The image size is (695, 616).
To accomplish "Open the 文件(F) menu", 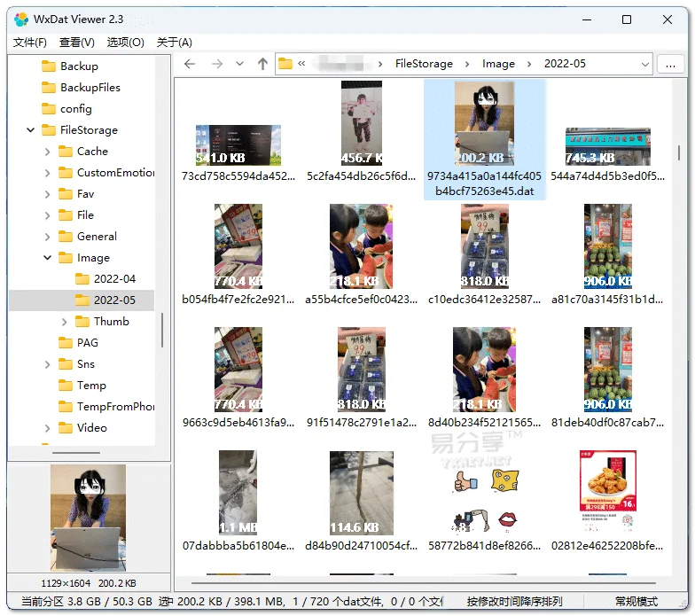I will point(30,42).
